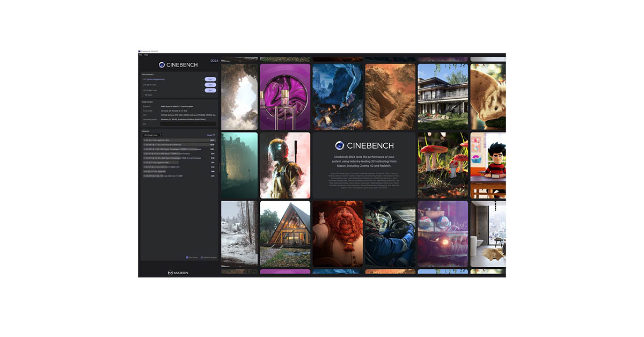
Task: Open the purple room with pots thumbnail
Action: [443, 234]
